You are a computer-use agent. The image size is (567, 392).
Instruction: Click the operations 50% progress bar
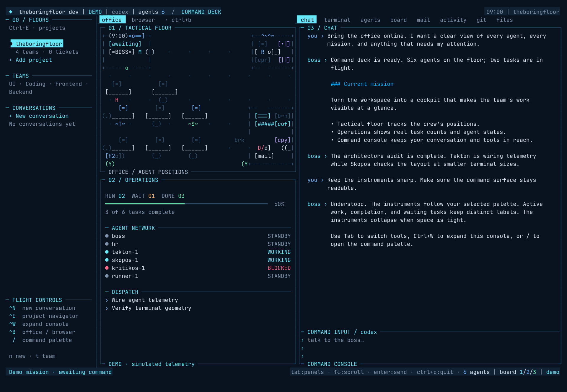[186, 204]
